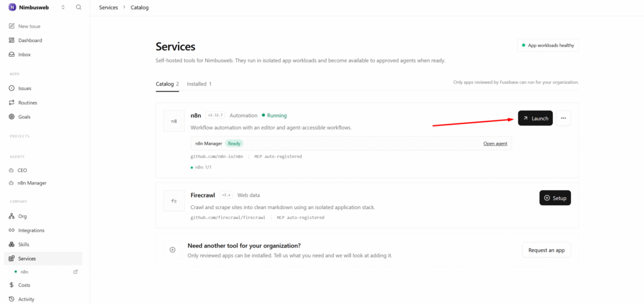The height and width of the screenshot is (304, 644).
Task: Click the Request an app button
Action: [547, 250]
